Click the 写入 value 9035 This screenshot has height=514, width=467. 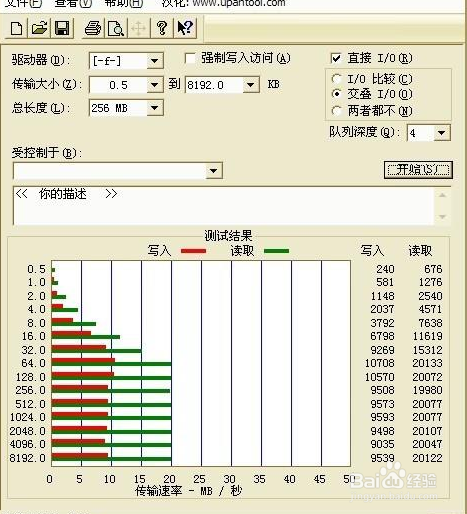pyautogui.click(x=383, y=444)
